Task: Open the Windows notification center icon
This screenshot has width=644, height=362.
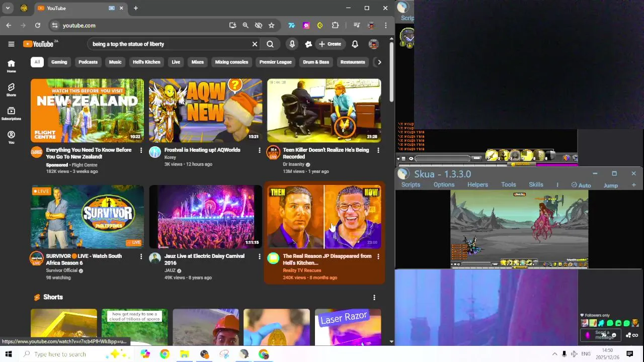Action: [x=629, y=354]
